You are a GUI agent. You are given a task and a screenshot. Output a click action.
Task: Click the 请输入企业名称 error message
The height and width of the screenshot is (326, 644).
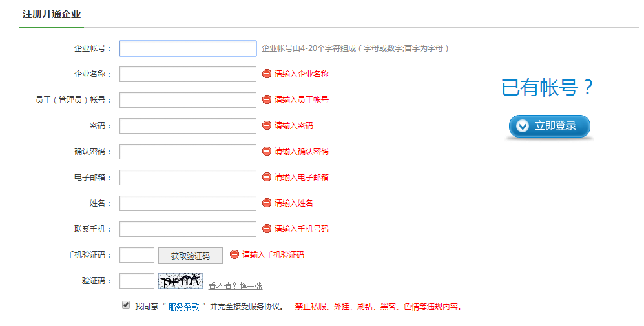[302, 74]
